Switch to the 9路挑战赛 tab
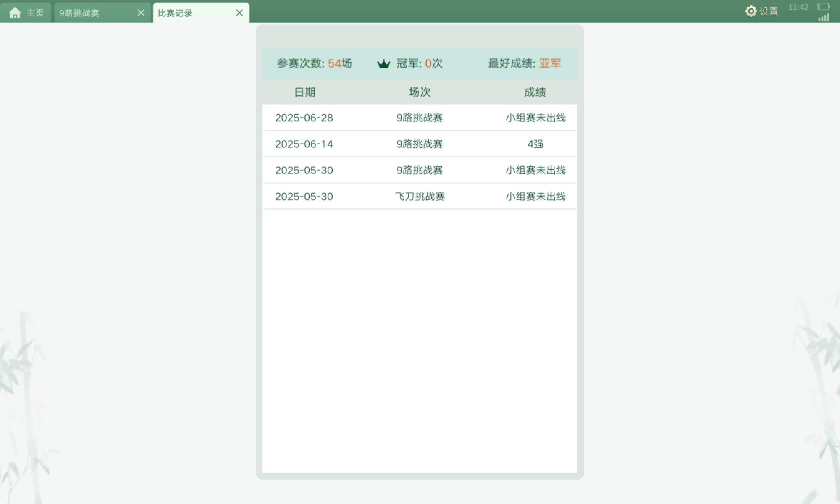 79,13
